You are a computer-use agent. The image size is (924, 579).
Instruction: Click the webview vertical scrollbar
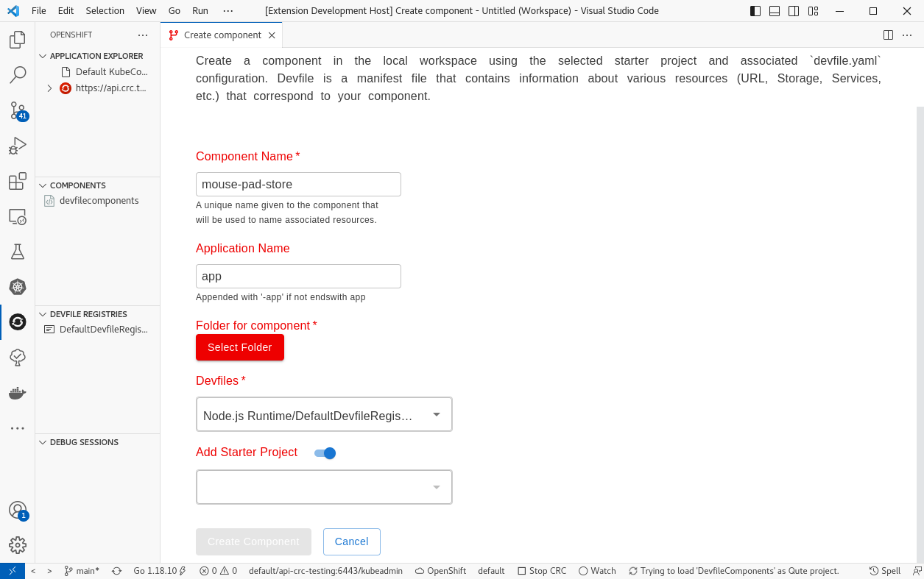point(920,335)
